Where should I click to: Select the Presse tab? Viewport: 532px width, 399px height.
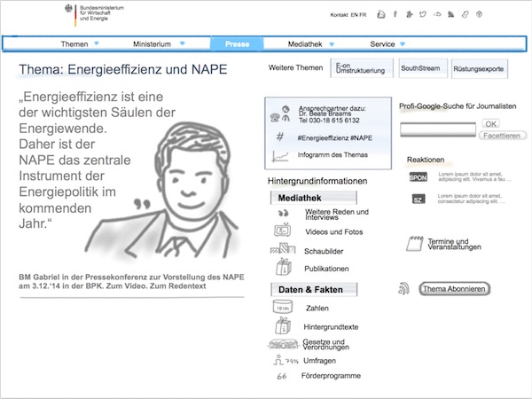pyautogui.click(x=237, y=44)
